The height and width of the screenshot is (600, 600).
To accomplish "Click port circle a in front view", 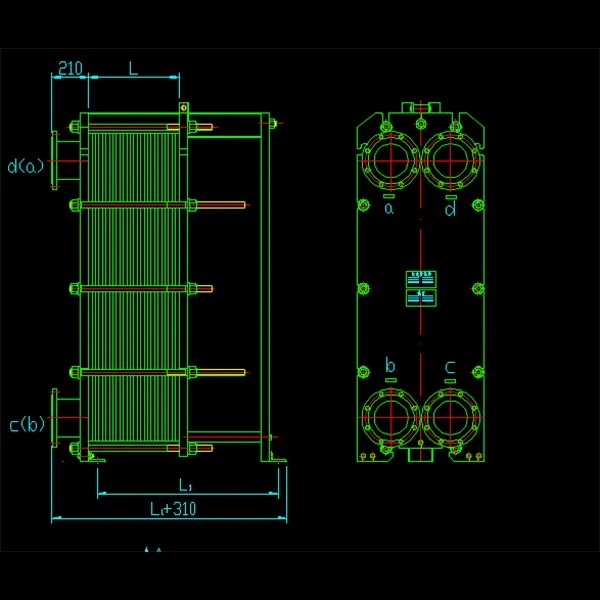I will click(x=390, y=160).
